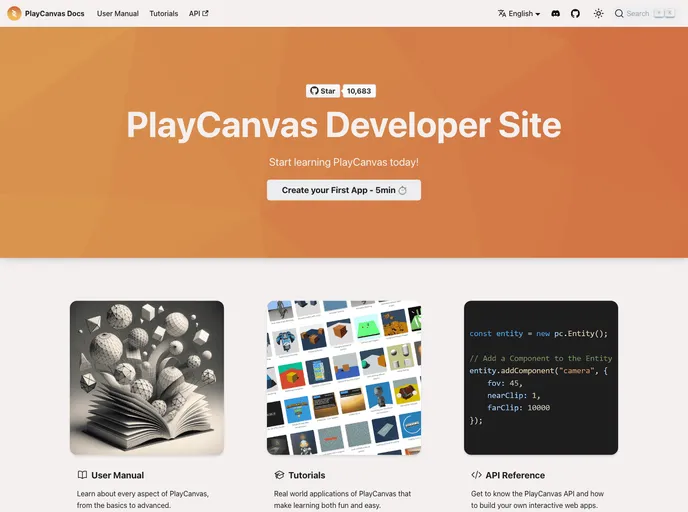Click the Search input field
This screenshot has width=688, height=512.
645,14
